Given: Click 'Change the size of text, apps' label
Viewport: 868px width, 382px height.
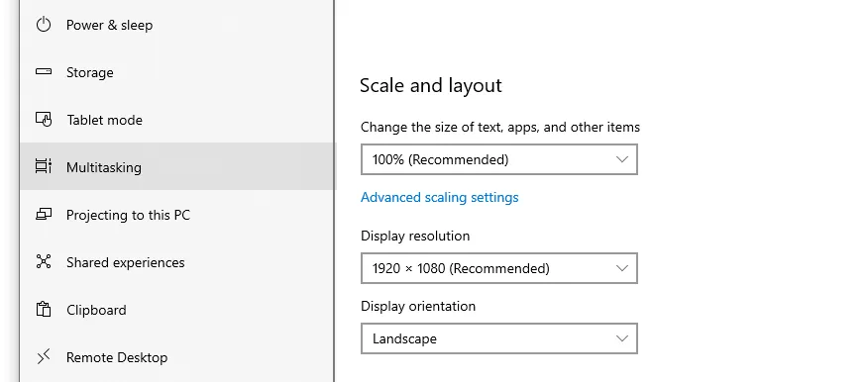Looking at the screenshot, I should click(x=499, y=127).
